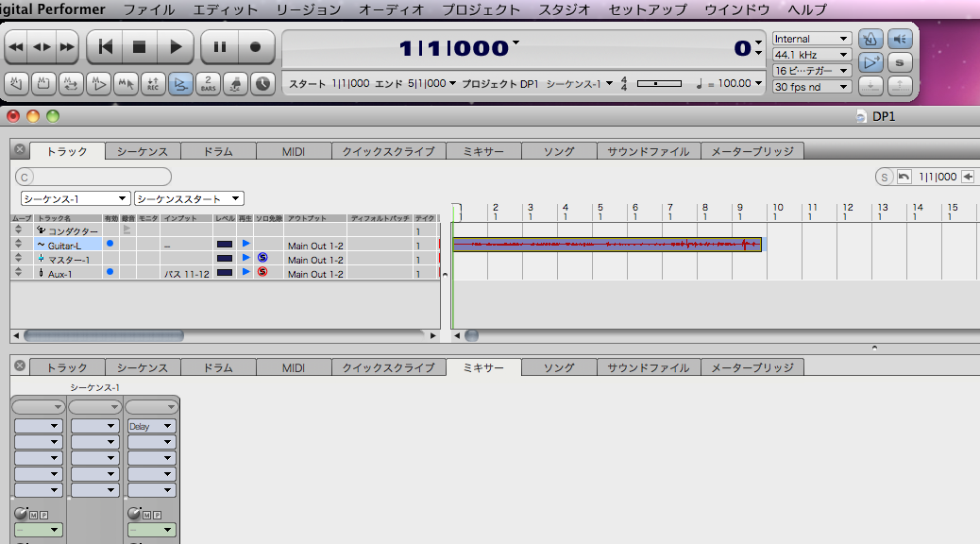Click the audition play arrow button
Image resolution: width=980 pixels, height=544 pixels.
click(870, 62)
